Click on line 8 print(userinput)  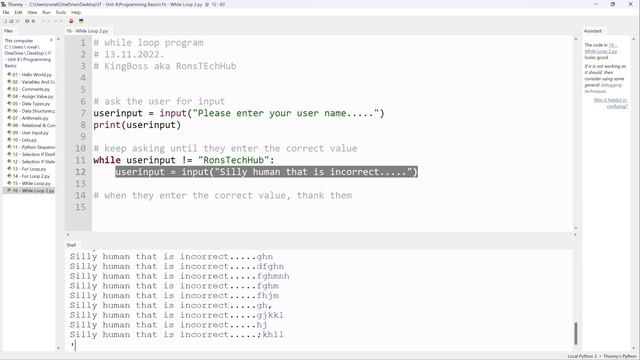click(137, 125)
